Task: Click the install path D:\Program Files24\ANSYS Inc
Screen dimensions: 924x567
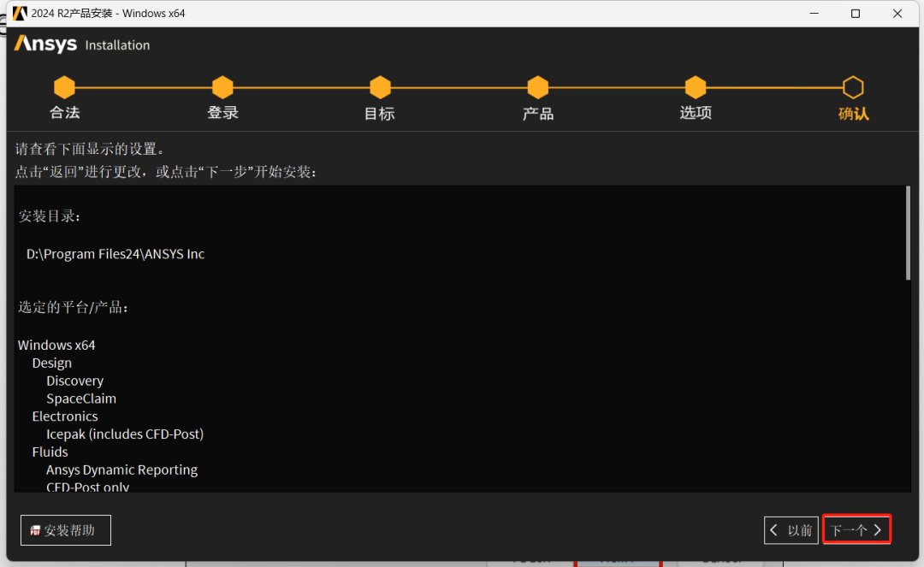Action: [x=115, y=254]
